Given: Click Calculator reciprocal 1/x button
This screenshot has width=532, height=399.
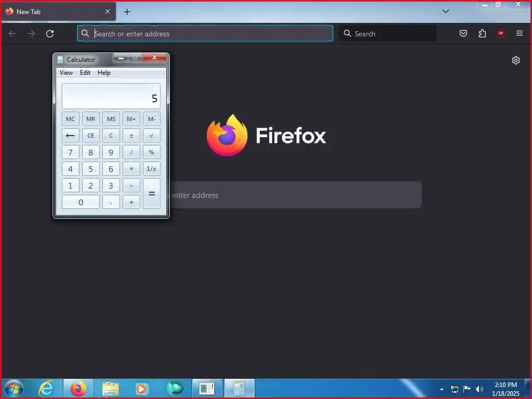Looking at the screenshot, I should [152, 169].
